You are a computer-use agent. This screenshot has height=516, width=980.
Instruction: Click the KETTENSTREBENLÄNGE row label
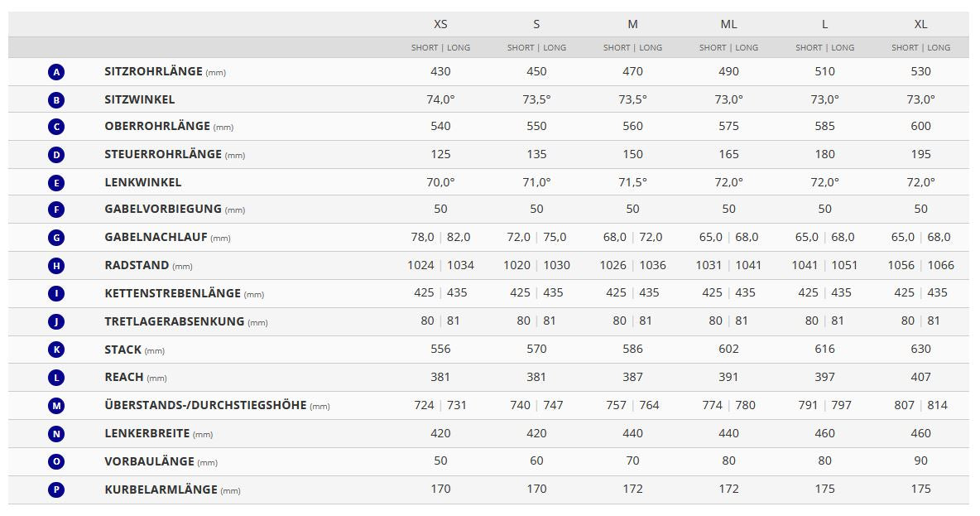172,293
